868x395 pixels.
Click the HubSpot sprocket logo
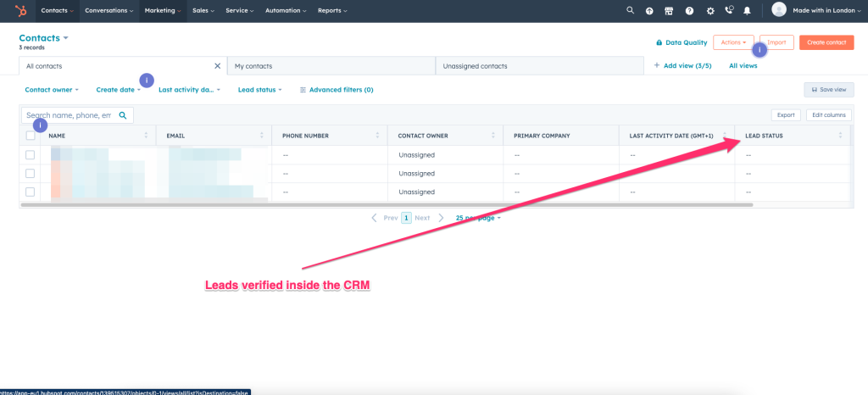(x=20, y=10)
